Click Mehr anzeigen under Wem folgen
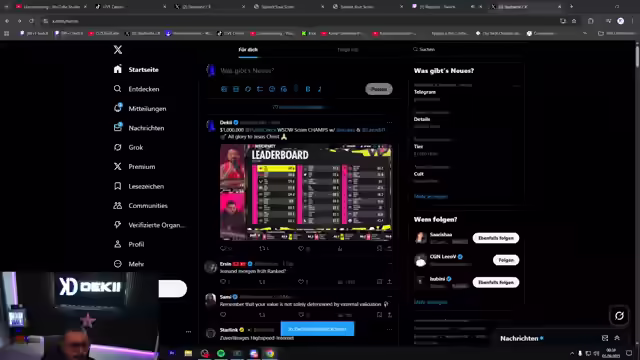This screenshot has height=360, width=640. click(x=431, y=302)
